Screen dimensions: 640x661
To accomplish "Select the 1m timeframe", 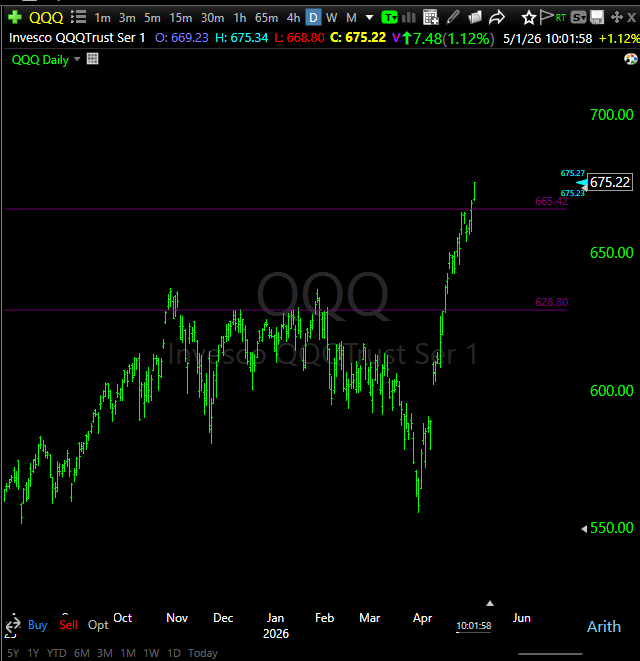I will click(102, 18).
